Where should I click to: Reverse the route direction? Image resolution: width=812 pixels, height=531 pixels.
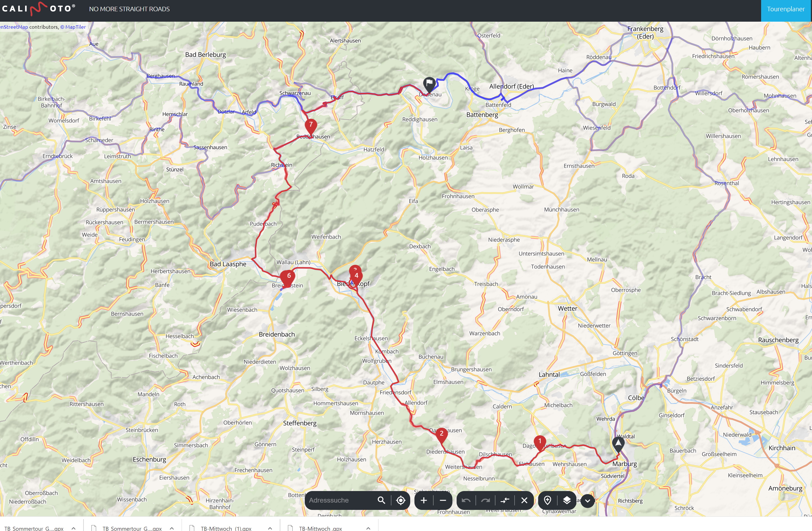click(x=505, y=500)
